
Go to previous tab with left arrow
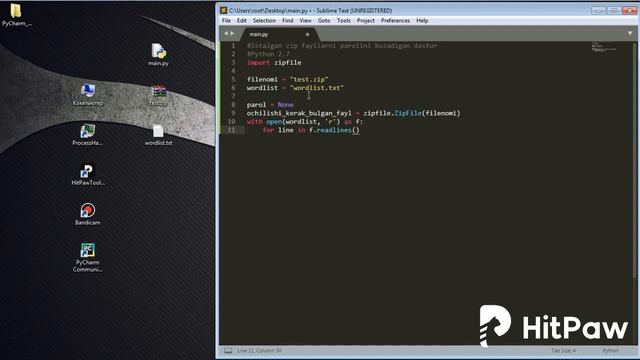coord(226,33)
